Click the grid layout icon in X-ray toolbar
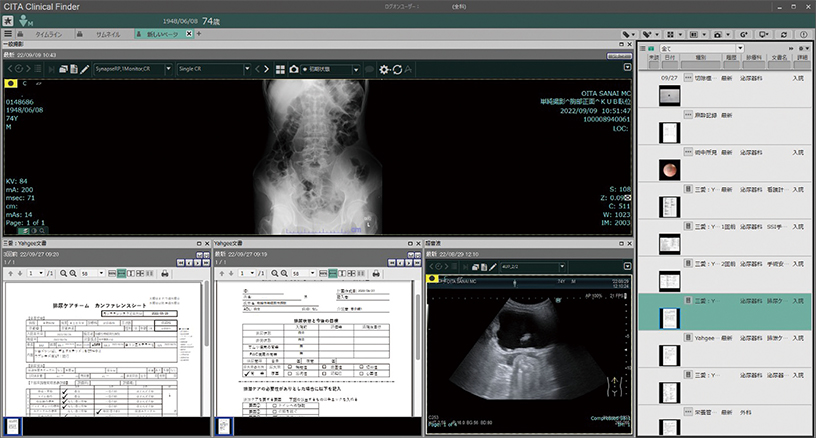Viewport: 816px width, 438px height. (x=279, y=69)
